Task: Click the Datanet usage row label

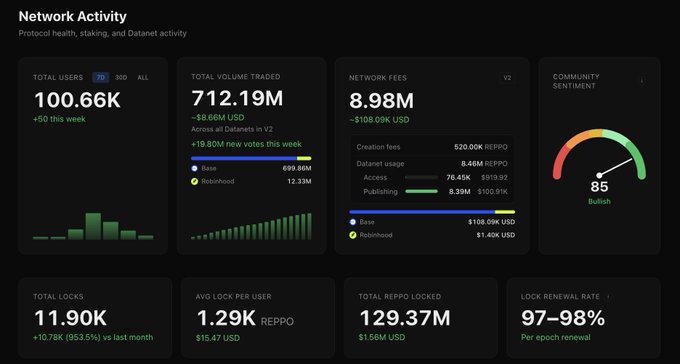Action: click(380, 164)
